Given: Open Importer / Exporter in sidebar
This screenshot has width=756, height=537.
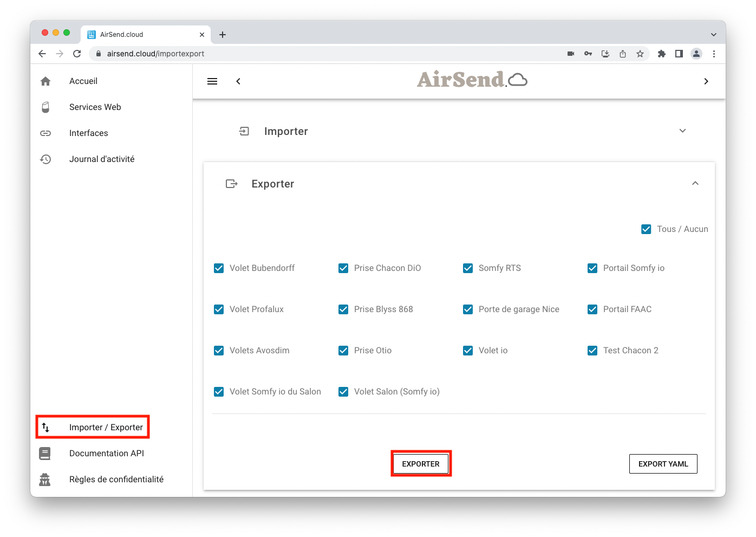Looking at the screenshot, I should tap(106, 428).
